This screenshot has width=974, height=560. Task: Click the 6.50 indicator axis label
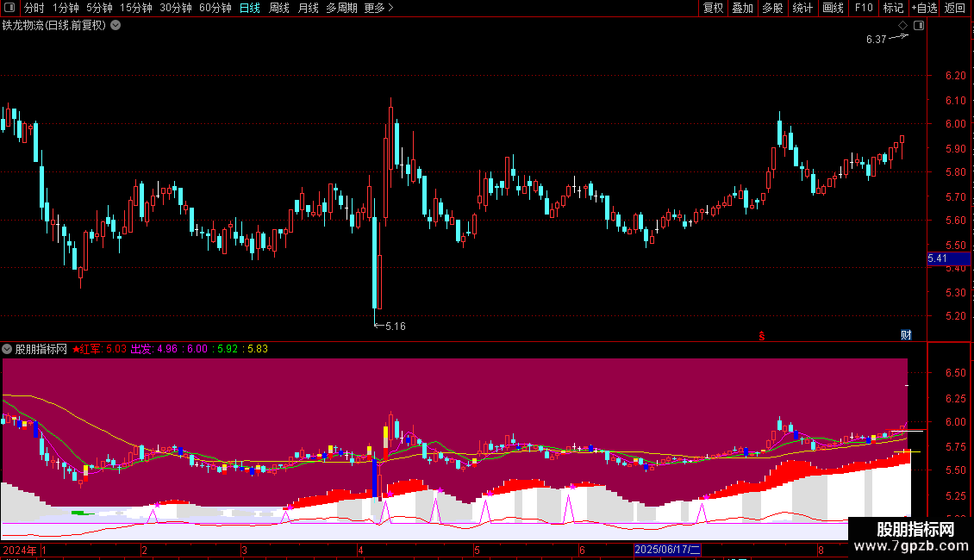pyautogui.click(x=955, y=373)
